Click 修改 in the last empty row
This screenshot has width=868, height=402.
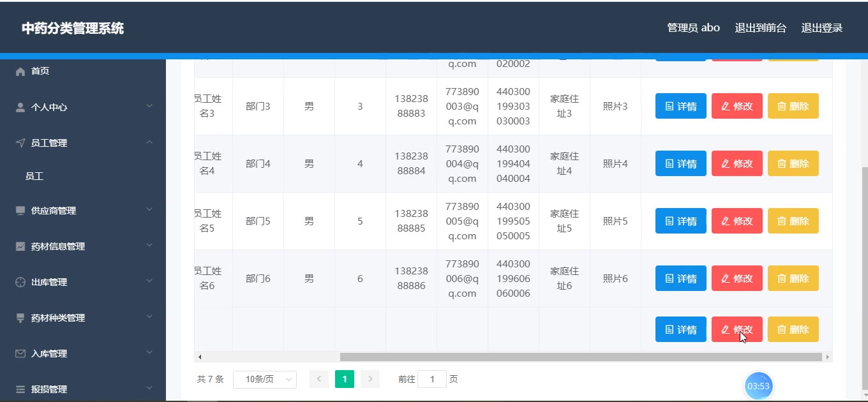pos(737,329)
